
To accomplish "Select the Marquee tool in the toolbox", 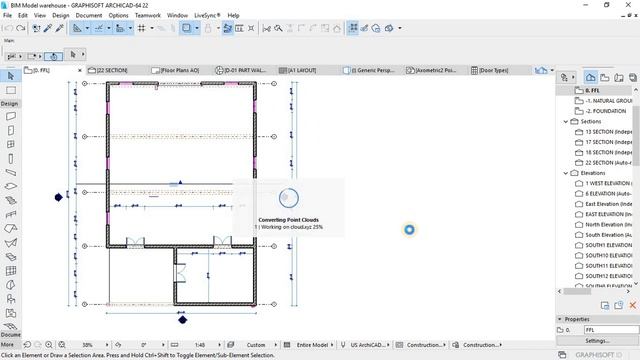I will tap(11, 90).
